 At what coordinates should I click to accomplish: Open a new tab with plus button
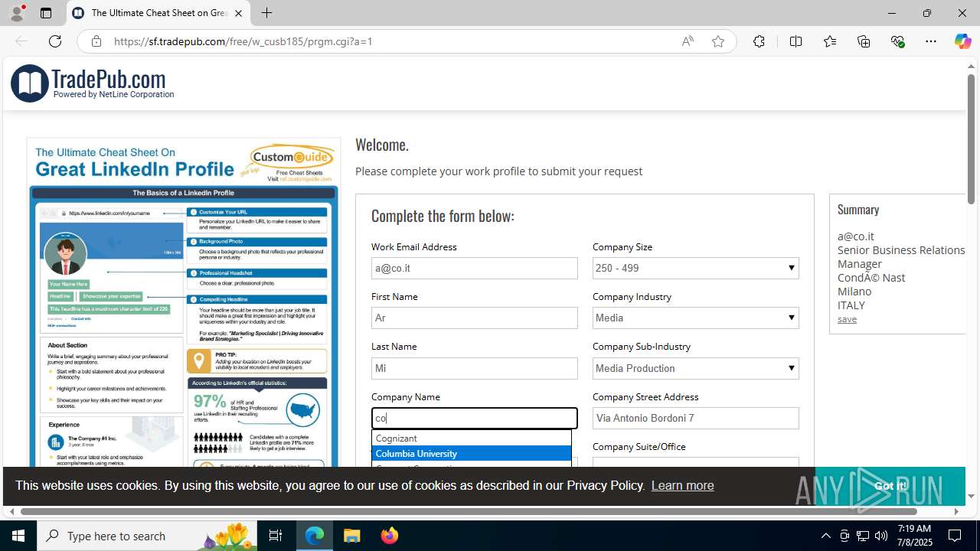click(266, 13)
